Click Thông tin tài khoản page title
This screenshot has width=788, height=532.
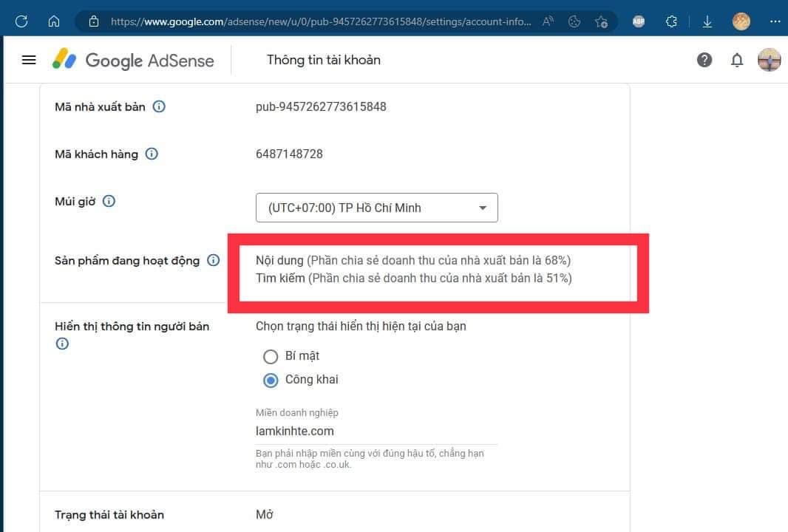click(324, 60)
